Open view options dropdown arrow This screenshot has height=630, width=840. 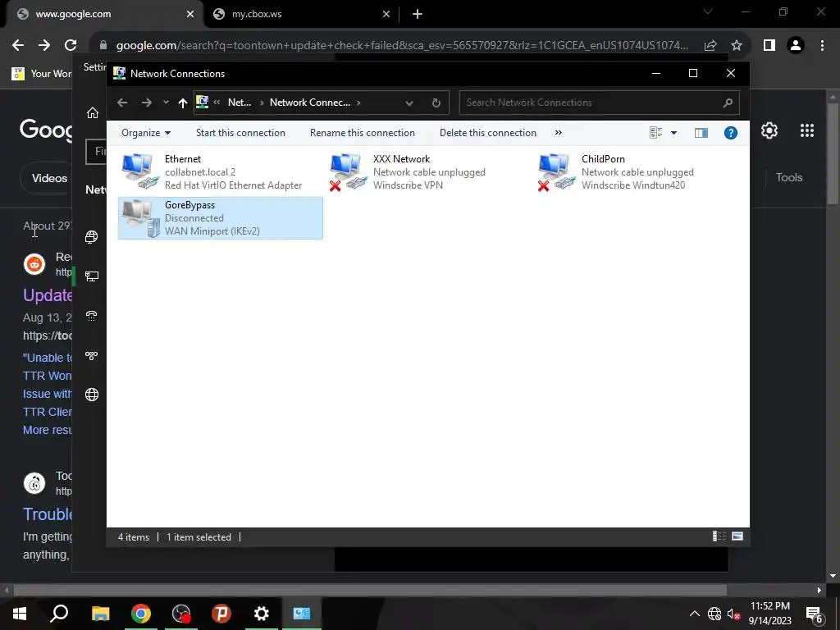click(x=674, y=132)
